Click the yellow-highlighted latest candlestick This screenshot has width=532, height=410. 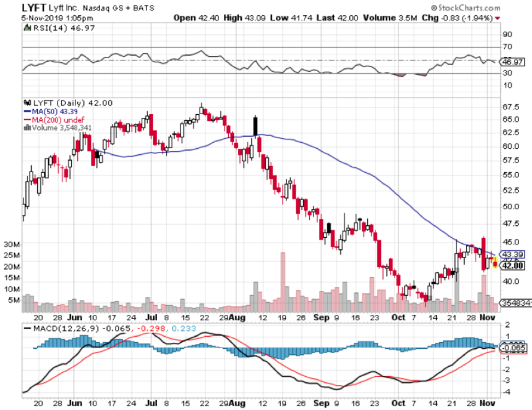pos(495,262)
